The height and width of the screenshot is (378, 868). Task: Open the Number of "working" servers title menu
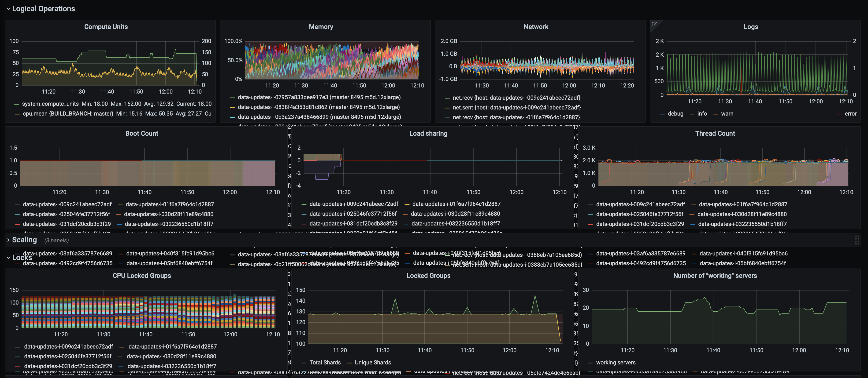click(x=715, y=275)
